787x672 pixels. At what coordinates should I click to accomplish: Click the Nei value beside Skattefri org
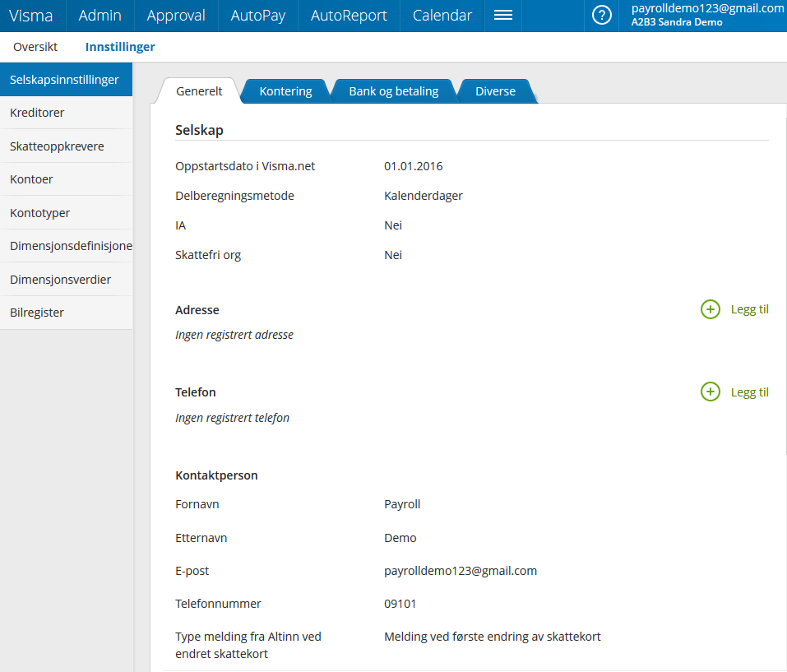tap(393, 255)
